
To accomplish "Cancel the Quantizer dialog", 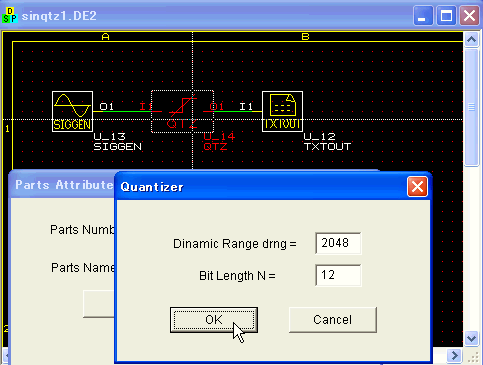I will pos(333,320).
